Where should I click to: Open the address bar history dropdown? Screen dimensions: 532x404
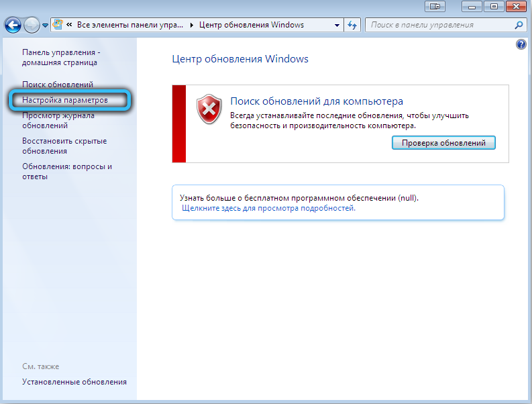click(337, 25)
